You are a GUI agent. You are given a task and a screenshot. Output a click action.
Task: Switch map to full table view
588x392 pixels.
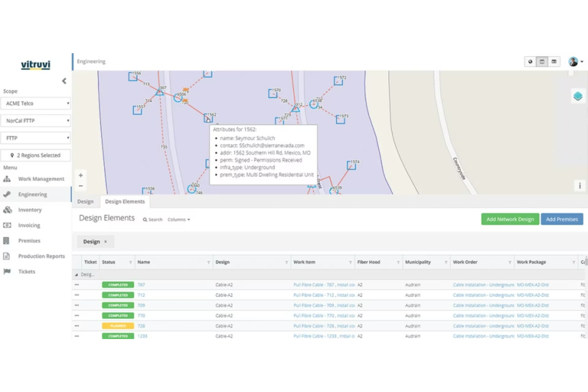pos(553,62)
